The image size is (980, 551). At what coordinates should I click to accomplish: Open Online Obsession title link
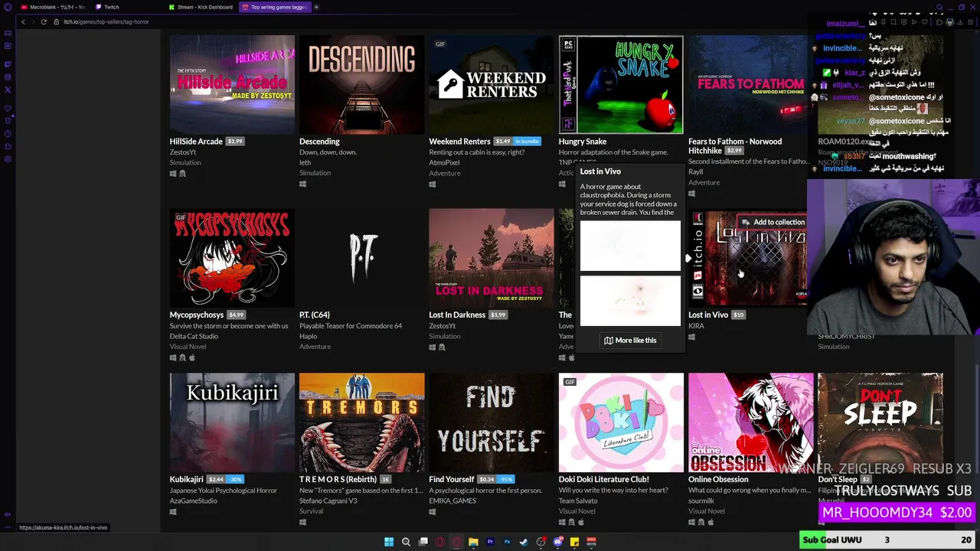(x=718, y=480)
